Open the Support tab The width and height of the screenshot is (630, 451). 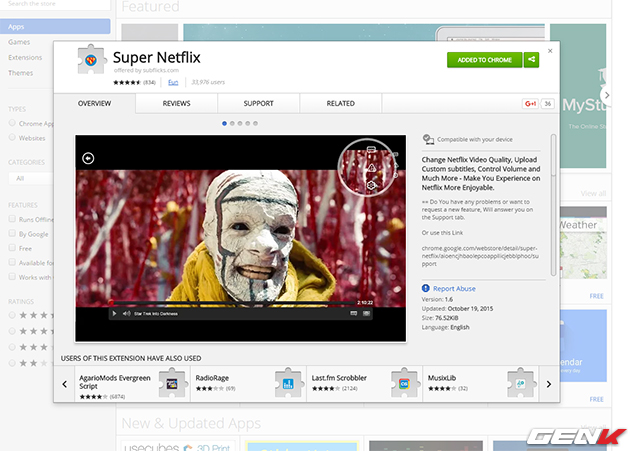tap(258, 104)
